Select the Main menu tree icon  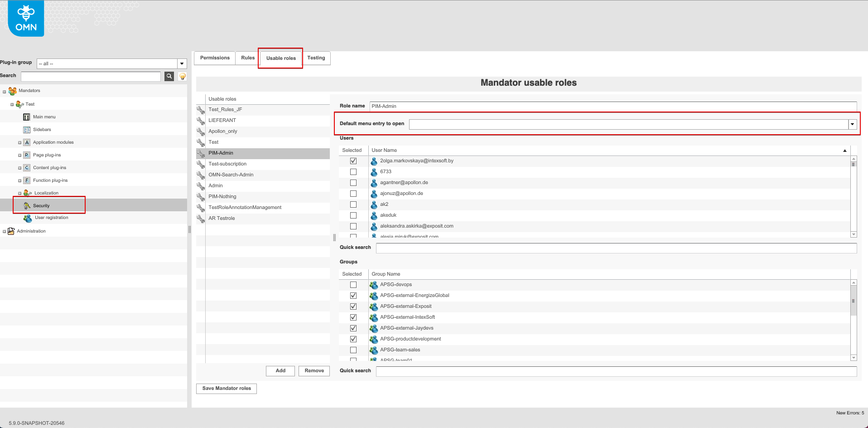click(x=26, y=117)
